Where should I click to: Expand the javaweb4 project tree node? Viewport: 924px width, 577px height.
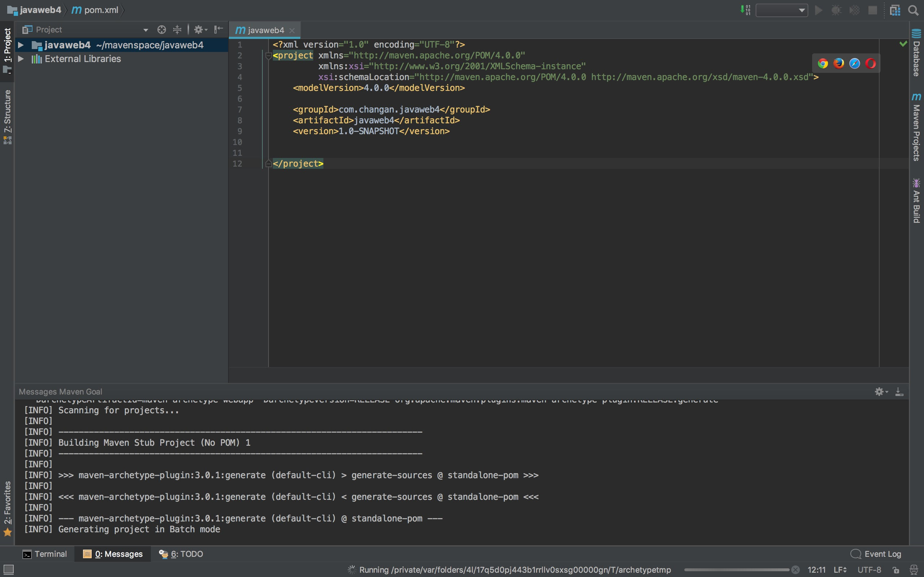click(x=21, y=45)
